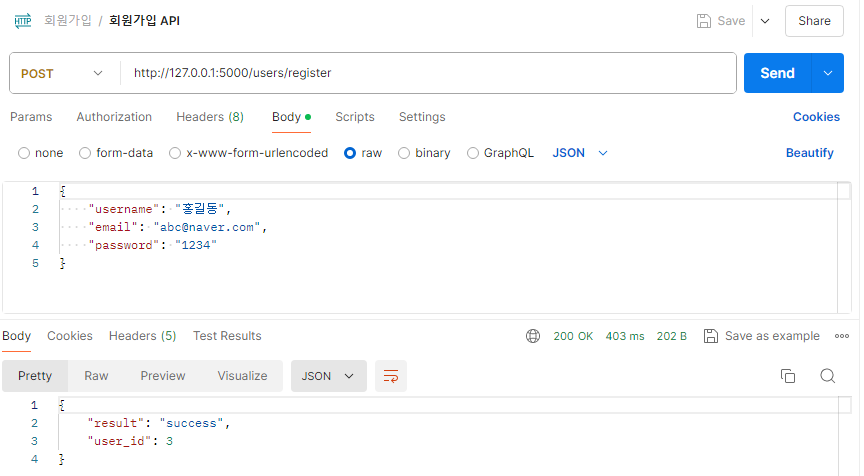This screenshot has height=476, width=864.
Task: Switch to the Params tab
Action: coord(31,117)
